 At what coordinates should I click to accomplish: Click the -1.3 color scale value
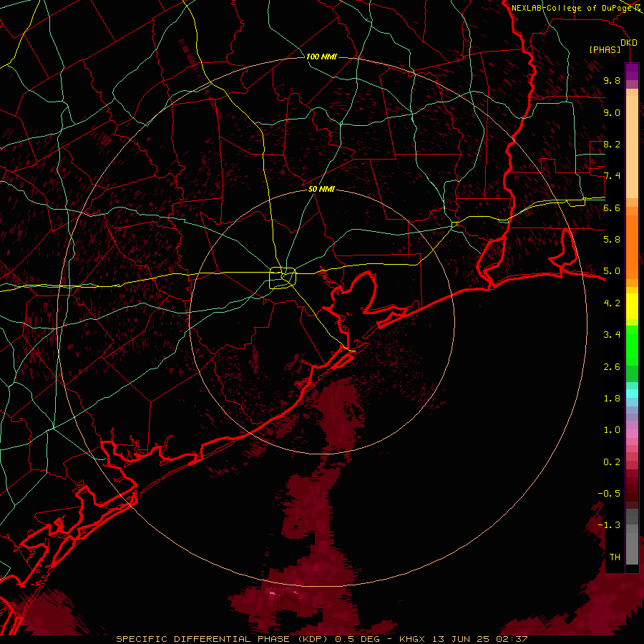609,525
